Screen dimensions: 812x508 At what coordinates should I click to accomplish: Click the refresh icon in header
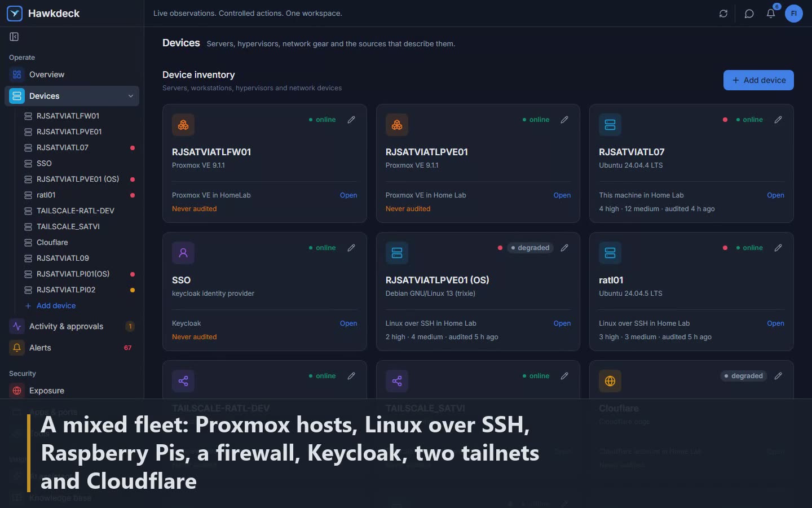coord(723,14)
